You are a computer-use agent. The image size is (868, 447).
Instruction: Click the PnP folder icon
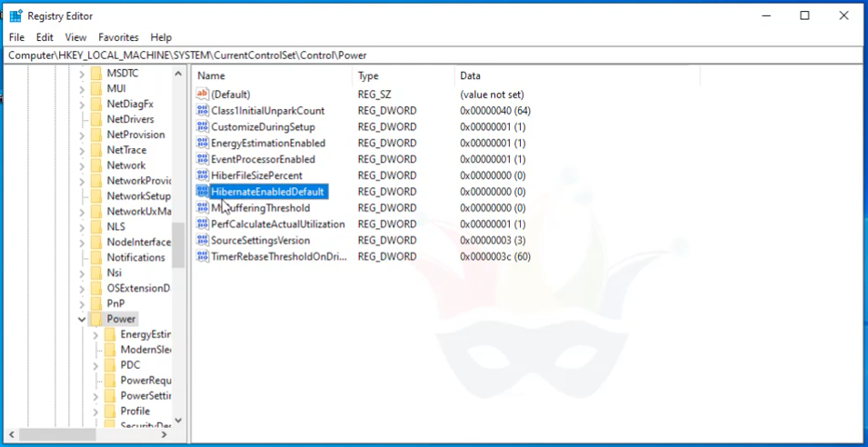[97, 303]
